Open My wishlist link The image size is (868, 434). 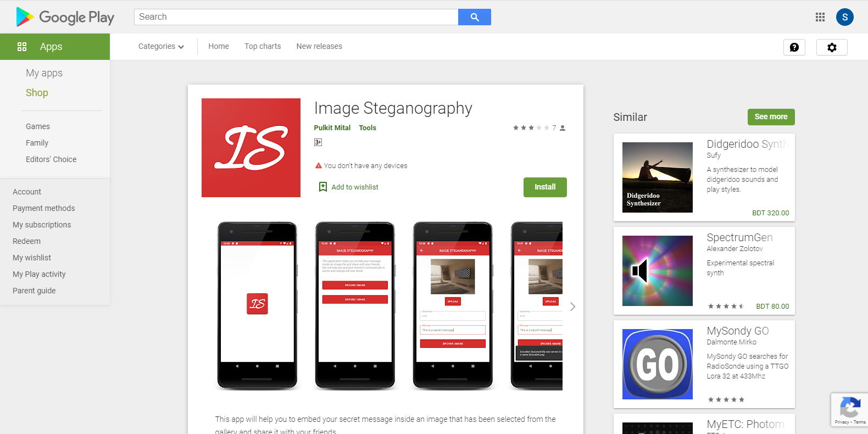pos(32,258)
